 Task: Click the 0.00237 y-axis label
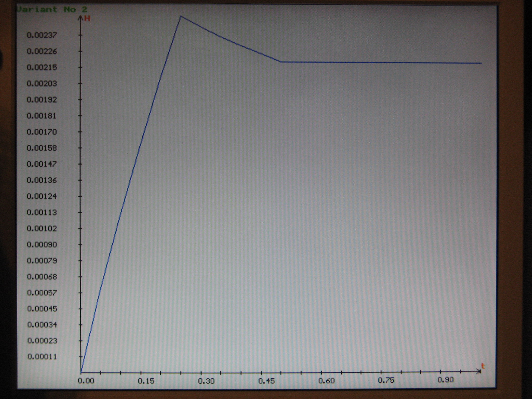pos(42,35)
